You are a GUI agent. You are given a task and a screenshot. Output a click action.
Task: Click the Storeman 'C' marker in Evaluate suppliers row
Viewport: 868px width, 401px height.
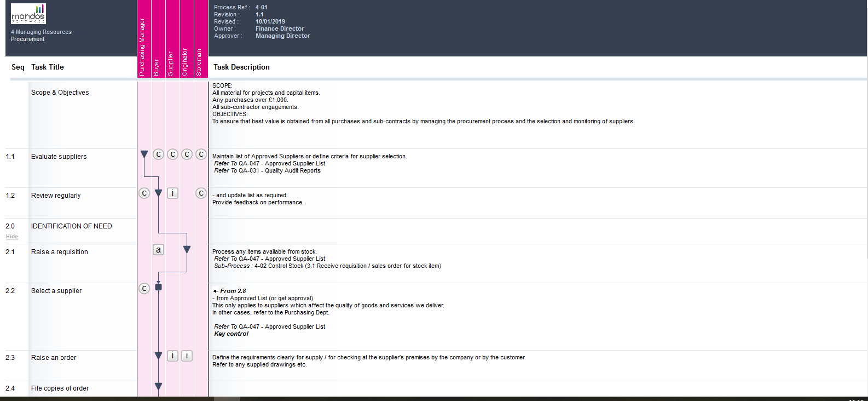tap(201, 154)
